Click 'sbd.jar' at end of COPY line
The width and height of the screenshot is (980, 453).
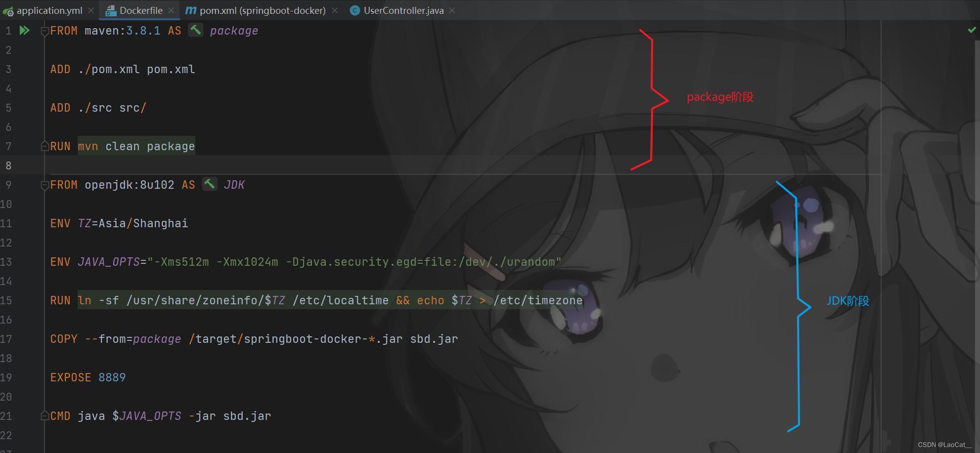[x=434, y=339]
